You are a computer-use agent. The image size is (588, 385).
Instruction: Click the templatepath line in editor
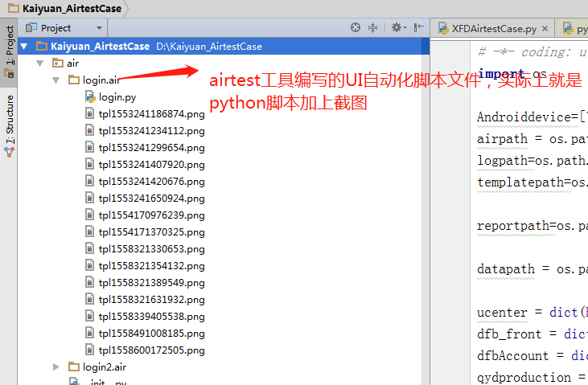(x=532, y=182)
